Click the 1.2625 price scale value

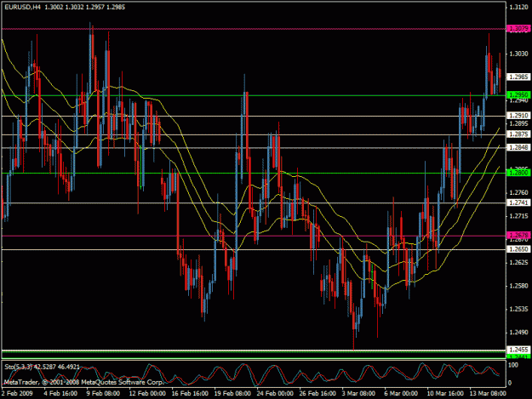coord(518,262)
